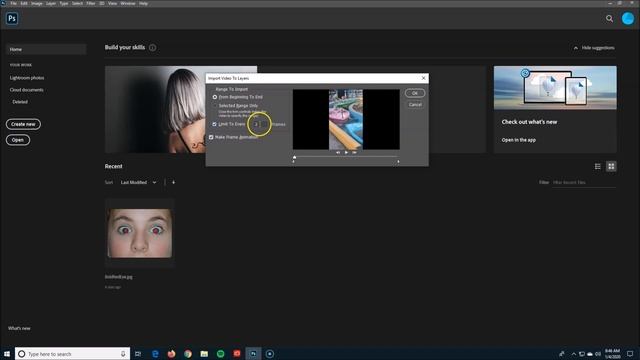Open the red app icon on the taskbar
This screenshot has height=360, width=640.
pos(237,354)
